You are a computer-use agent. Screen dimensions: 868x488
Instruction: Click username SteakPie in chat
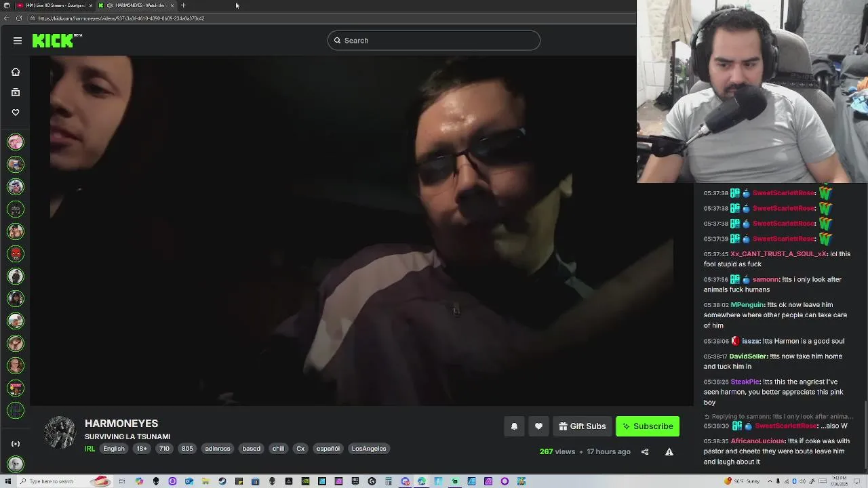click(745, 382)
